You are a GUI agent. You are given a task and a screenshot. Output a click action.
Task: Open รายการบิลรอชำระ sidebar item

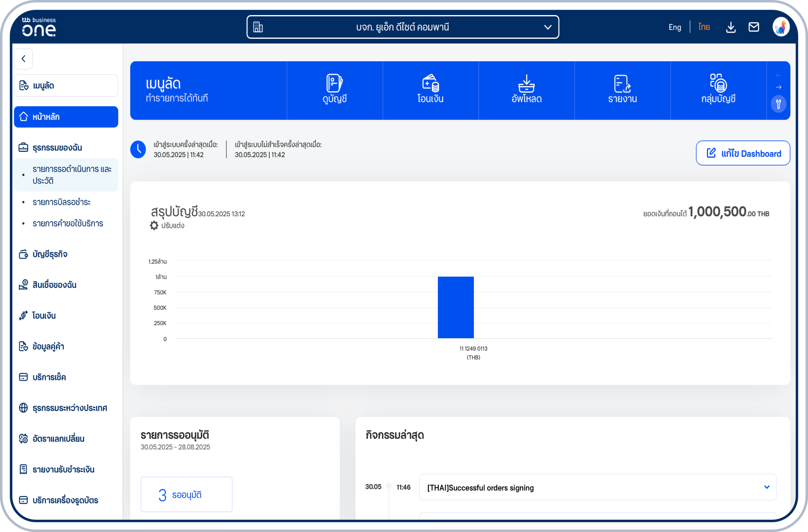pyautogui.click(x=62, y=202)
